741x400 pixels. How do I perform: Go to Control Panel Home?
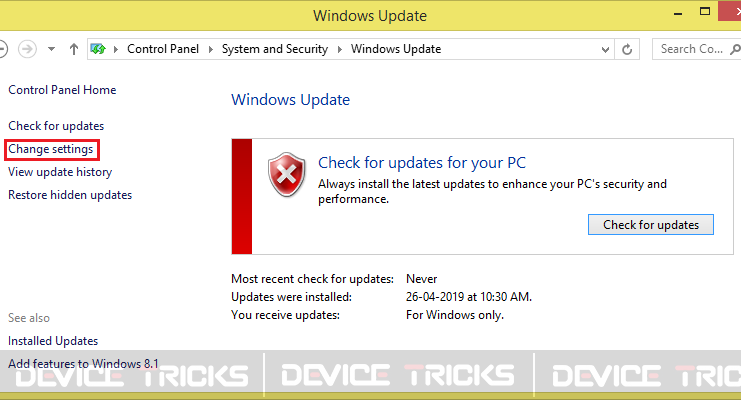[x=62, y=90]
